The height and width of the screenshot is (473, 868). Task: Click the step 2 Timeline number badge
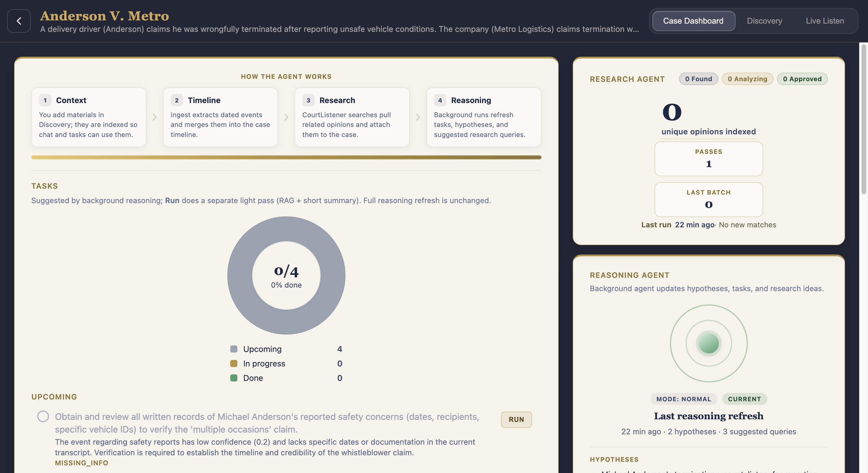tap(177, 100)
